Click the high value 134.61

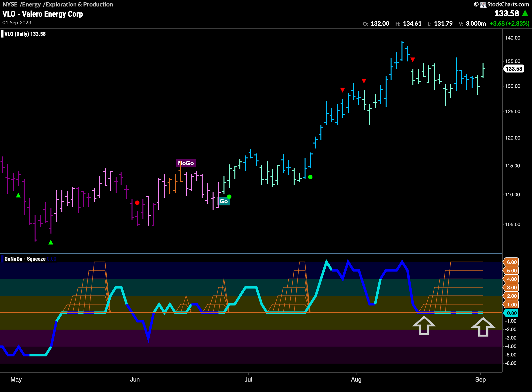412,24
